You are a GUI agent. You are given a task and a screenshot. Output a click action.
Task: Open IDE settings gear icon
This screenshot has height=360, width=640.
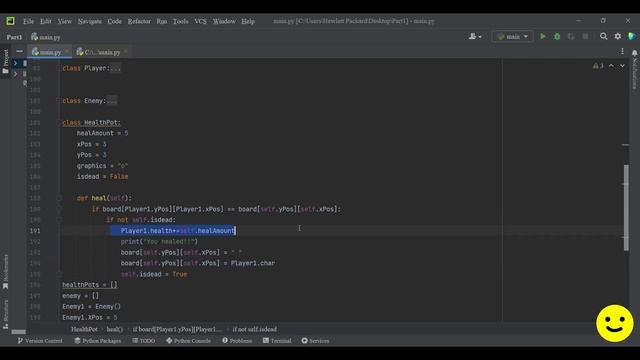tap(618, 36)
